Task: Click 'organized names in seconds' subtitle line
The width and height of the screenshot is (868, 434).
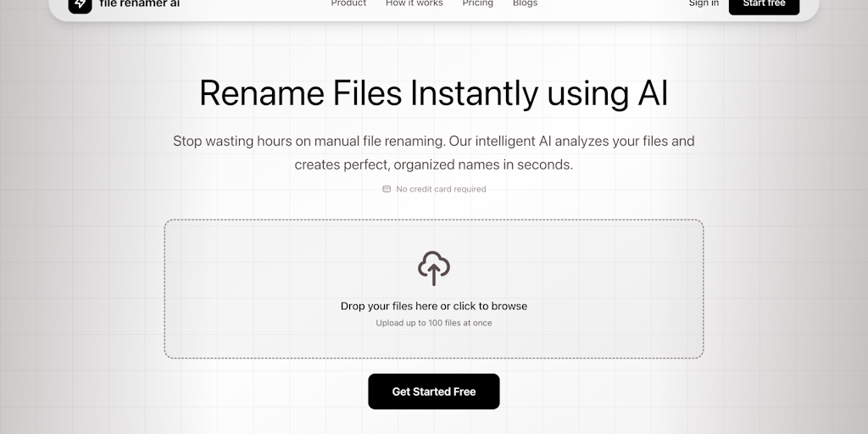Action: coord(434,164)
